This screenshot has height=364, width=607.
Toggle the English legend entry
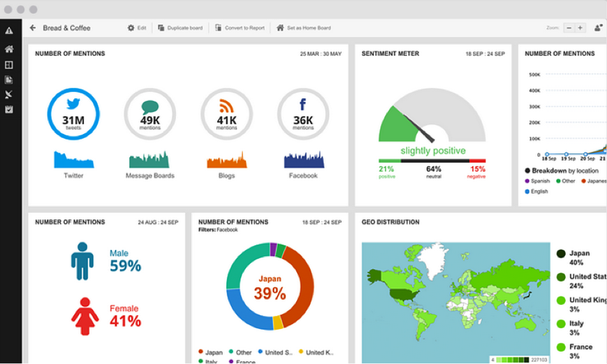(537, 192)
